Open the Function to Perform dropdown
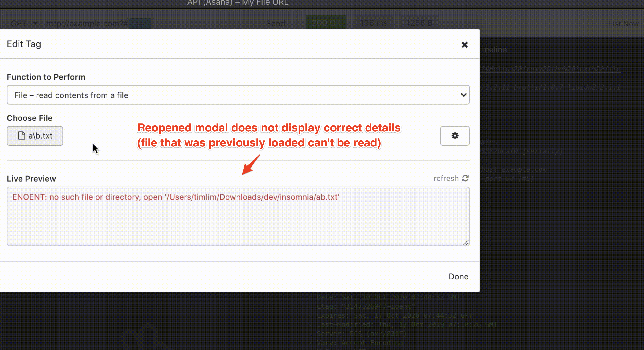 coord(238,95)
